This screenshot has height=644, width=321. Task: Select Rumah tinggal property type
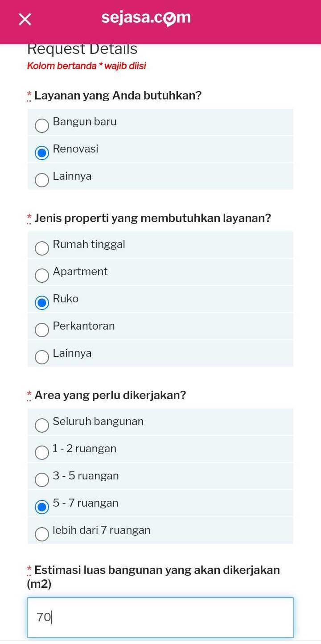pyautogui.click(x=42, y=248)
